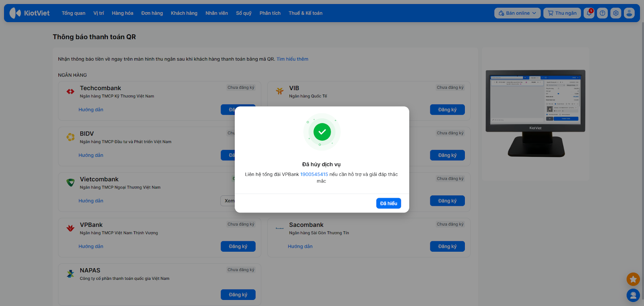Click Đăng ký for Sacombank
Image resolution: width=644 pixels, height=306 pixels.
click(x=448, y=246)
